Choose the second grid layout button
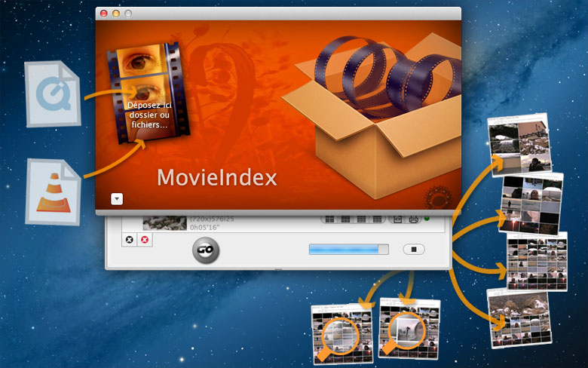588x368 pixels. [345, 219]
